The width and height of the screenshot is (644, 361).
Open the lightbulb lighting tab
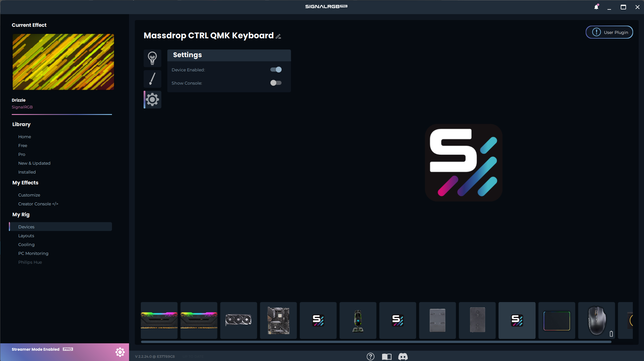click(152, 58)
